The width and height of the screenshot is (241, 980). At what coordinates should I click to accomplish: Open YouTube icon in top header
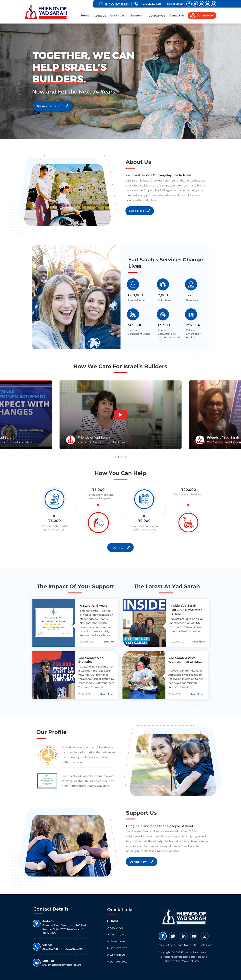(207, 4)
